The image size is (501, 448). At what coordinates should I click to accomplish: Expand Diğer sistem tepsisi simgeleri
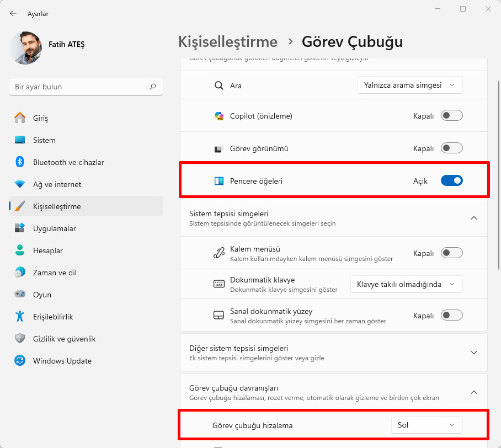click(473, 352)
